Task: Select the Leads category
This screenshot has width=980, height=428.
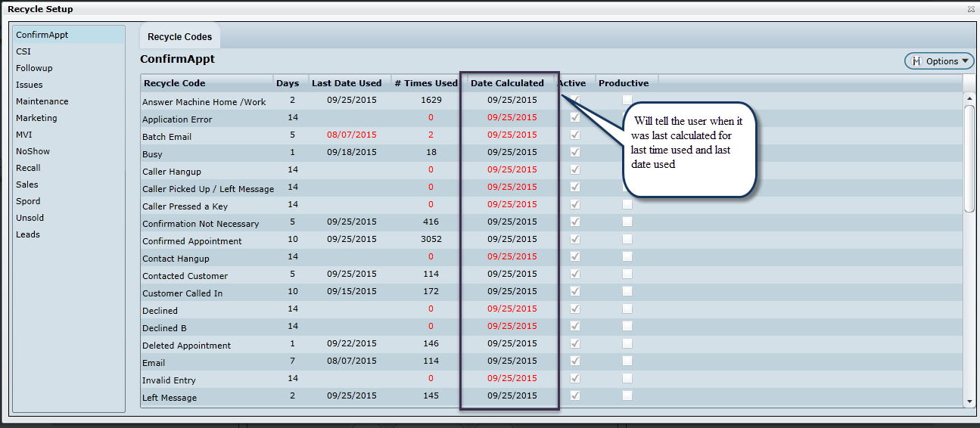Action: (28, 234)
